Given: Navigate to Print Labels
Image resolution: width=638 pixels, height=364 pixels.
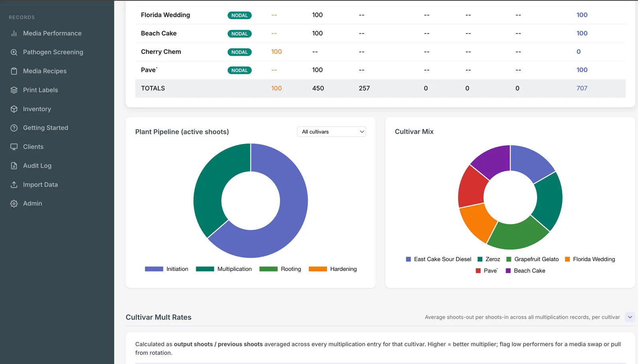Looking at the screenshot, I should point(40,90).
